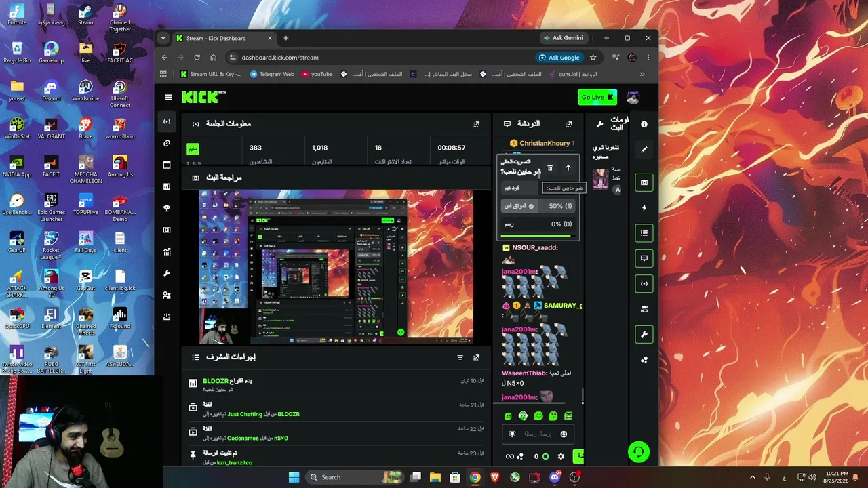Viewport: 868px width, 488px height.
Task: Bookmark this page with the star
Action: coord(593,58)
